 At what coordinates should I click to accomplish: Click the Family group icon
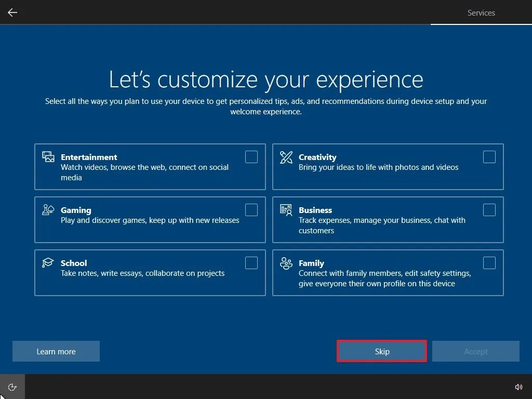pos(286,263)
